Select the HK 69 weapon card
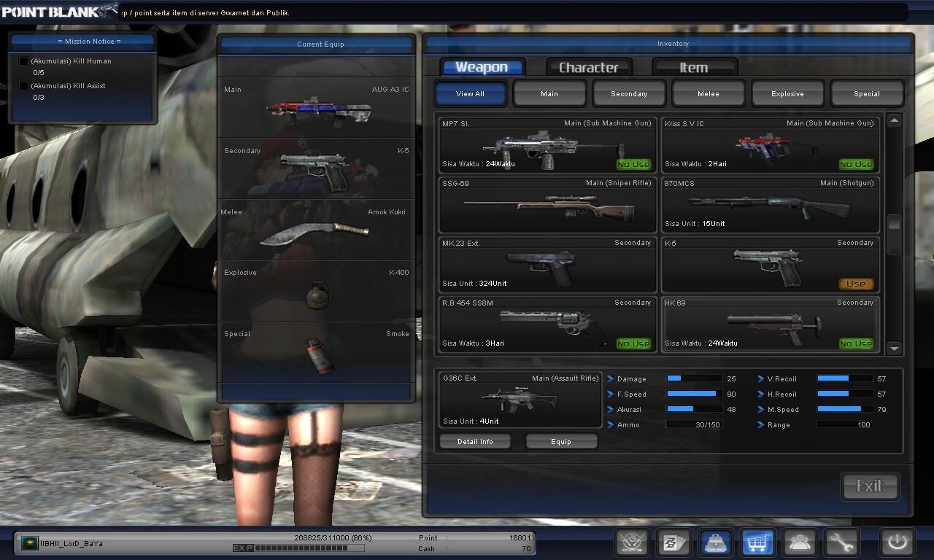The image size is (934, 560). click(770, 324)
